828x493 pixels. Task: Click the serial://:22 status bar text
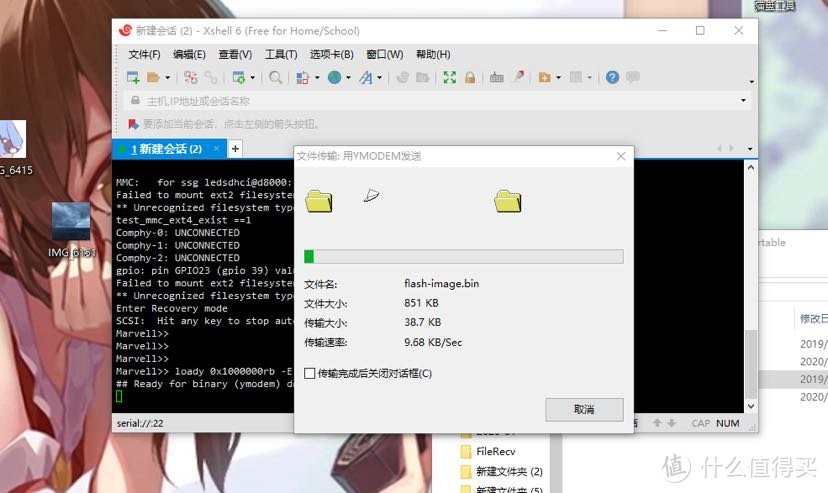(x=140, y=423)
